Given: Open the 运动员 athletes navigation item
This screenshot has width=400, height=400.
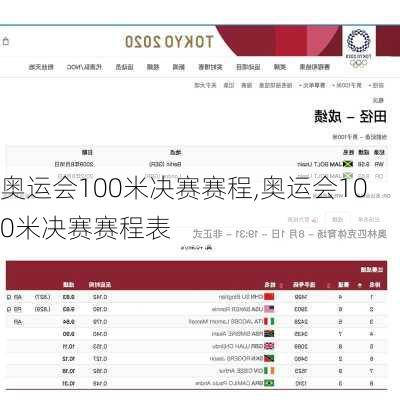Looking at the screenshot, I should (x=124, y=67).
